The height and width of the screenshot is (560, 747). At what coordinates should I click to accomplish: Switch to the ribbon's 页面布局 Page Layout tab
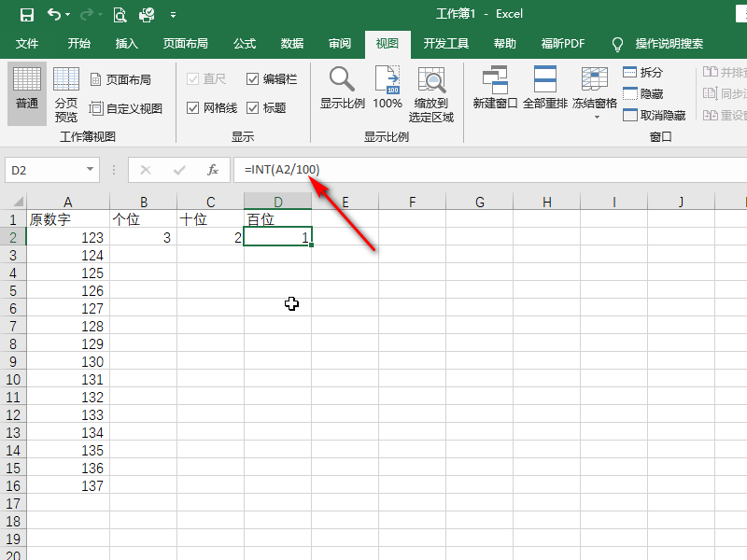click(x=186, y=44)
